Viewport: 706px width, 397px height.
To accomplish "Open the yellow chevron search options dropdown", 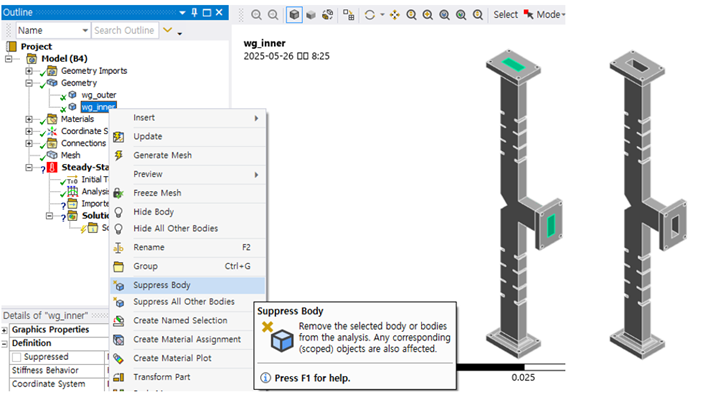I will [x=167, y=30].
